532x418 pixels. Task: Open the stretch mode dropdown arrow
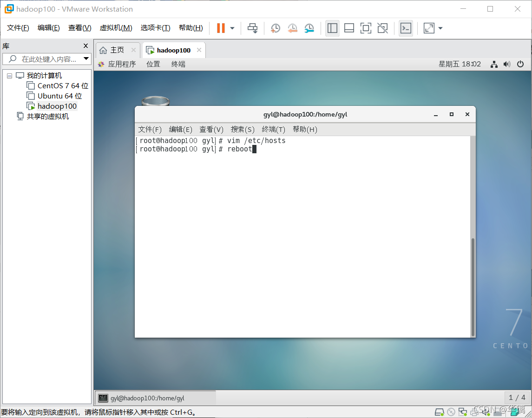[440, 28]
